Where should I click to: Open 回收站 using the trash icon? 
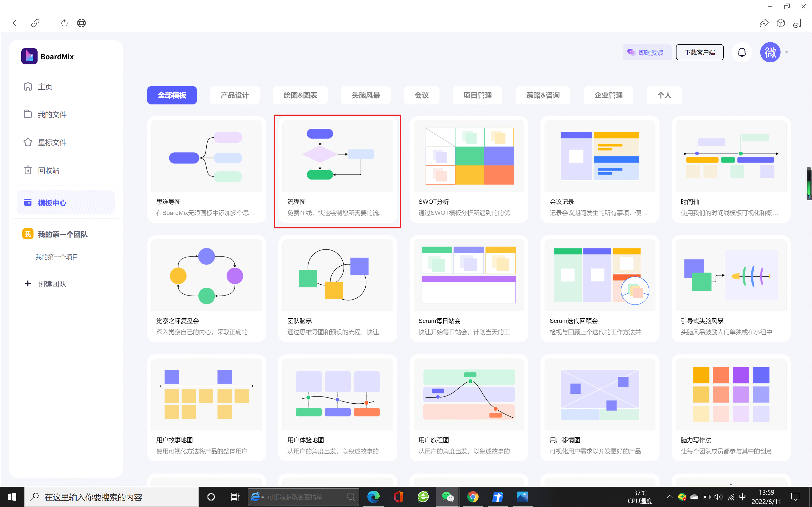28,170
